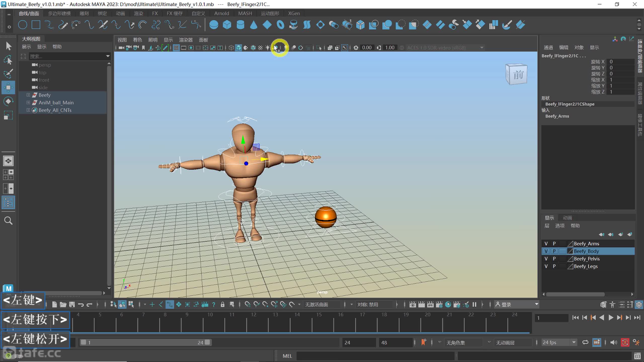Click the layer editor horizontal scrollbar
The height and width of the screenshot is (362, 644).
(x=575, y=294)
